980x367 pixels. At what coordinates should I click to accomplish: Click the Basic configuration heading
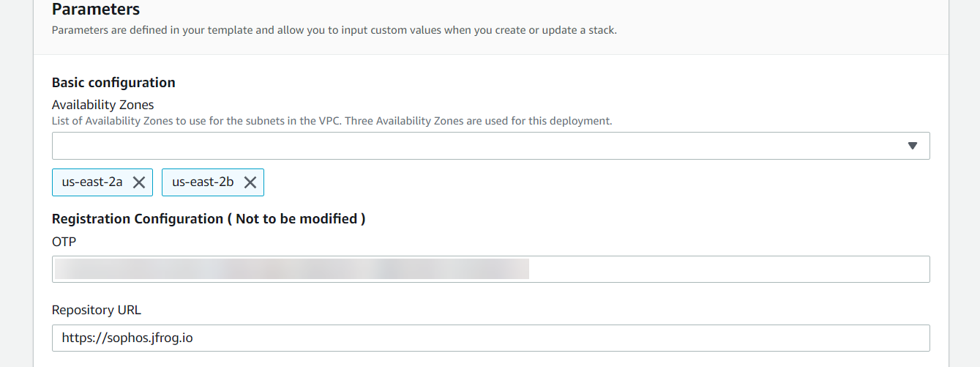click(113, 82)
